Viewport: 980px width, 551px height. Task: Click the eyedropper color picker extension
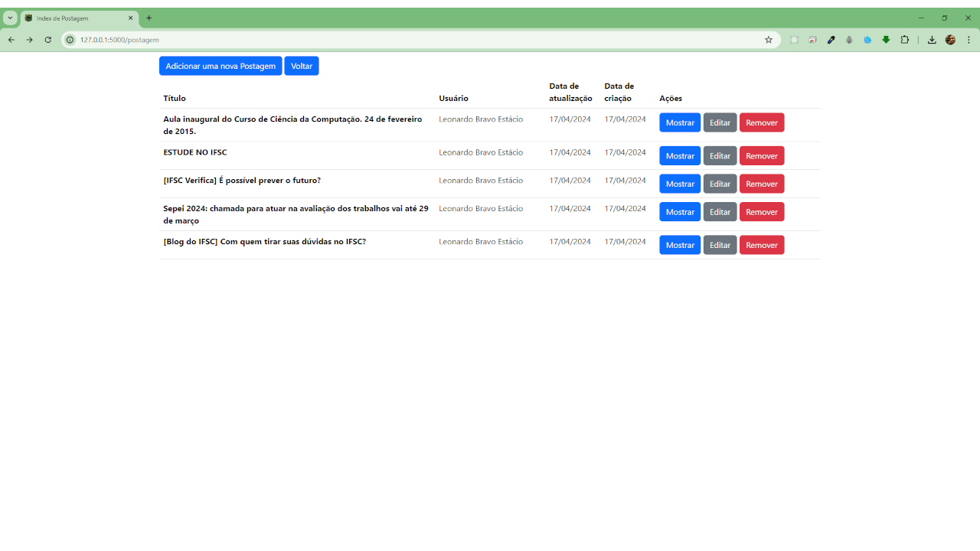831,40
